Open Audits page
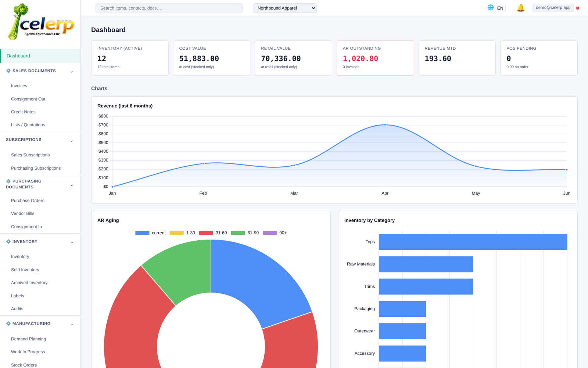 [17, 309]
